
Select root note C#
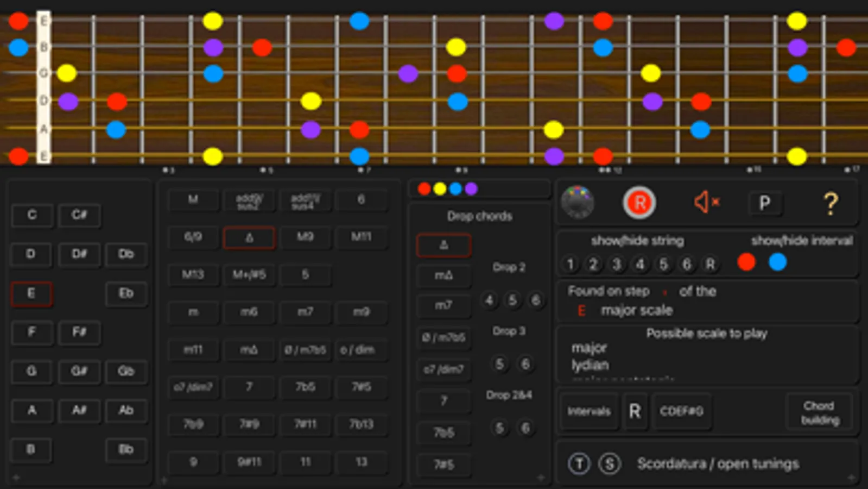click(x=79, y=215)
